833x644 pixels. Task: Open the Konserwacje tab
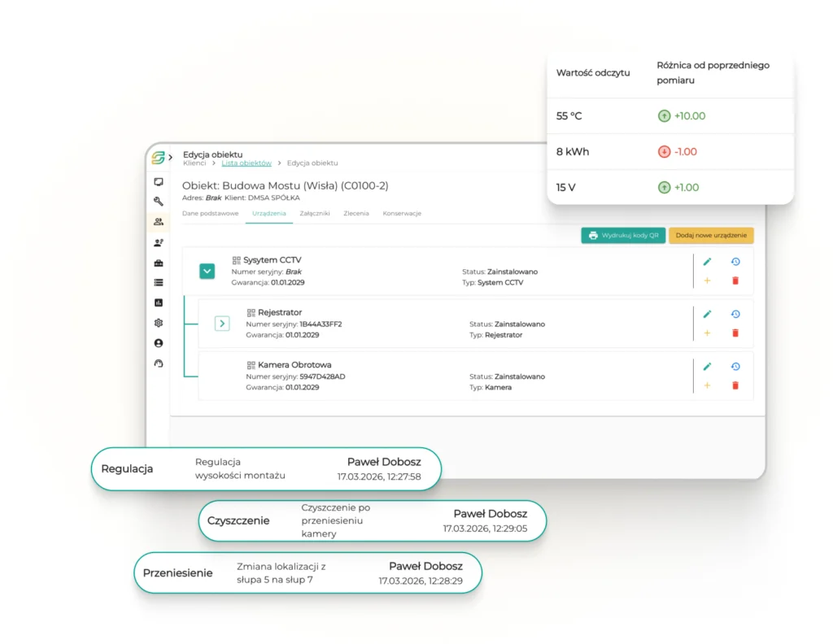click(x=402, y=213)
